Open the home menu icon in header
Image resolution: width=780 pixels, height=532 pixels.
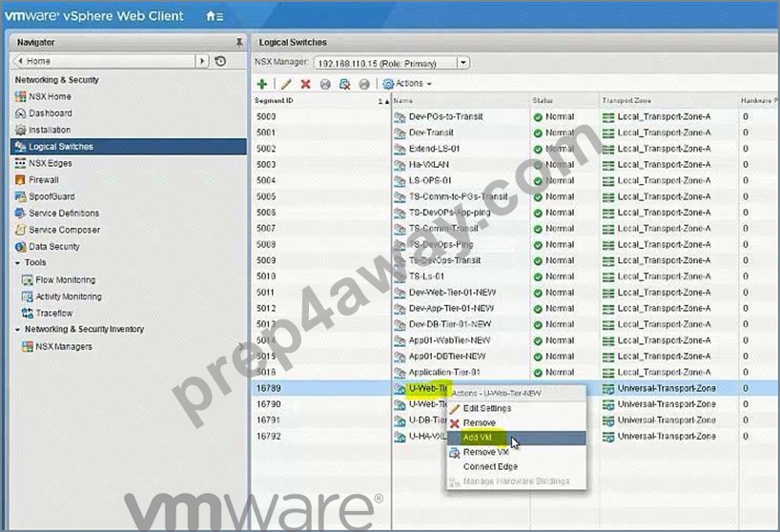coord(215,16)
